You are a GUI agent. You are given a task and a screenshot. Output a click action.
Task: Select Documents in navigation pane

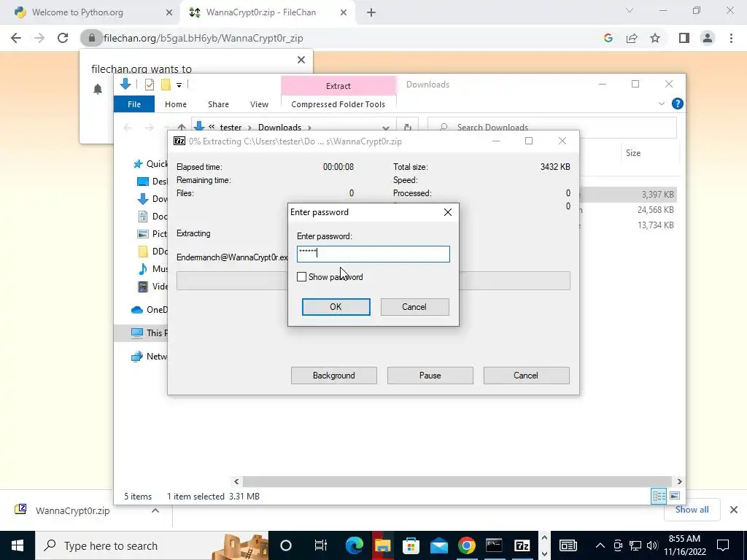click(x=152, y=216)
